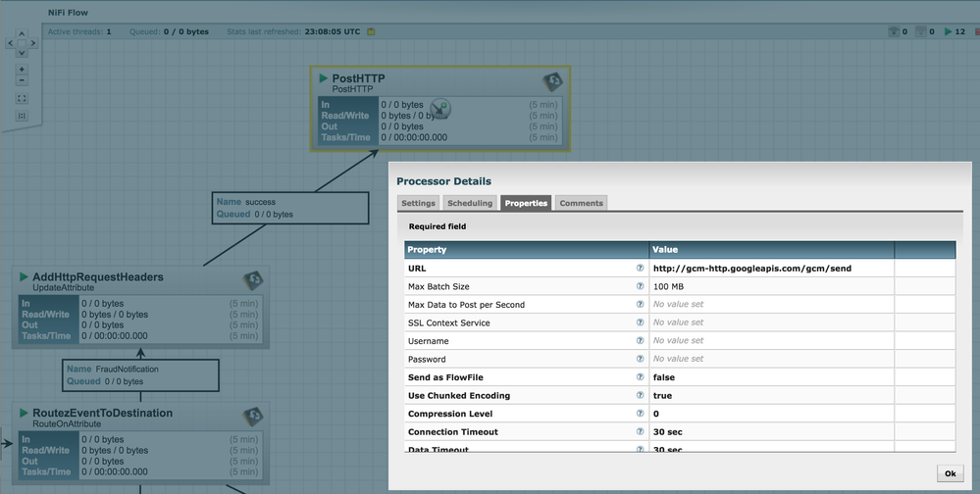Show help for Compression Level property
This screenshot has height=494, width=980.
coord(640,413)
